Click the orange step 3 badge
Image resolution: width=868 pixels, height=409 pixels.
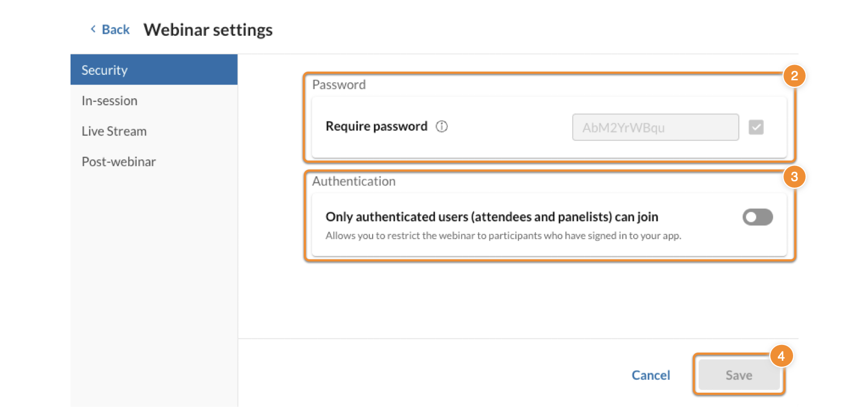tap(794, 177)
